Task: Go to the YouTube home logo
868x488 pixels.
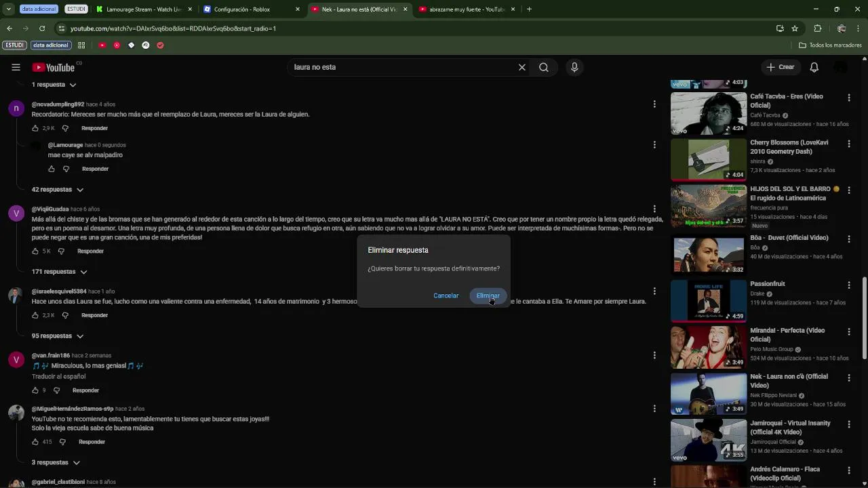Action: 53,67
